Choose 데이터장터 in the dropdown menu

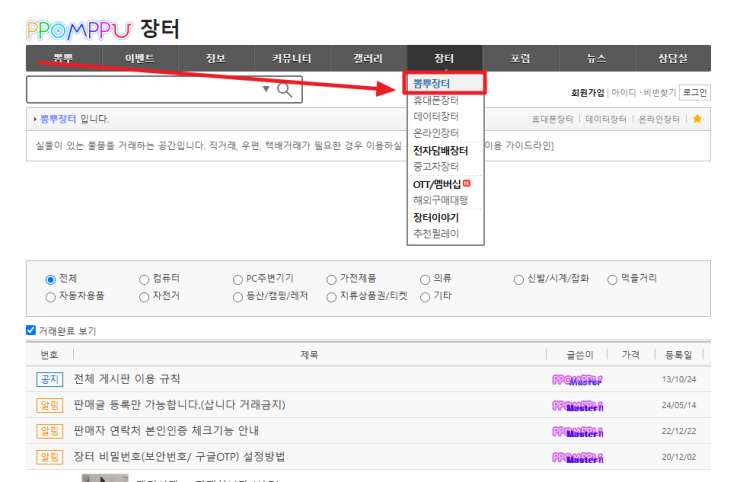click(x=436, y=116)
